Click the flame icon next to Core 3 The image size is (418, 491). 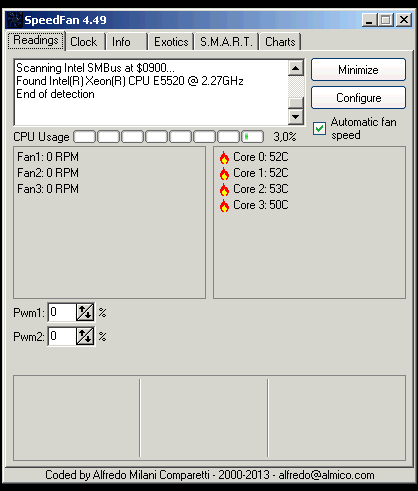[x=224, y=205]
